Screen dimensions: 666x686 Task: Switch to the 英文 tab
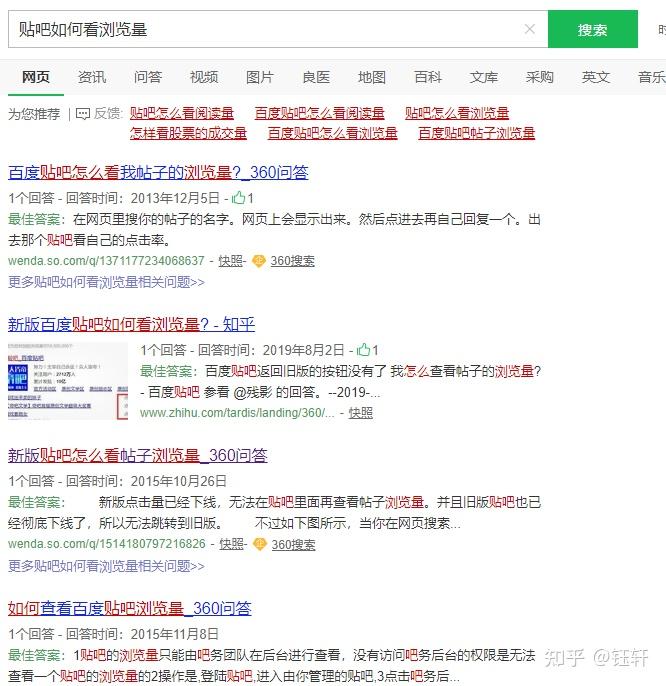pyautogui.click(x=596, y=77)
